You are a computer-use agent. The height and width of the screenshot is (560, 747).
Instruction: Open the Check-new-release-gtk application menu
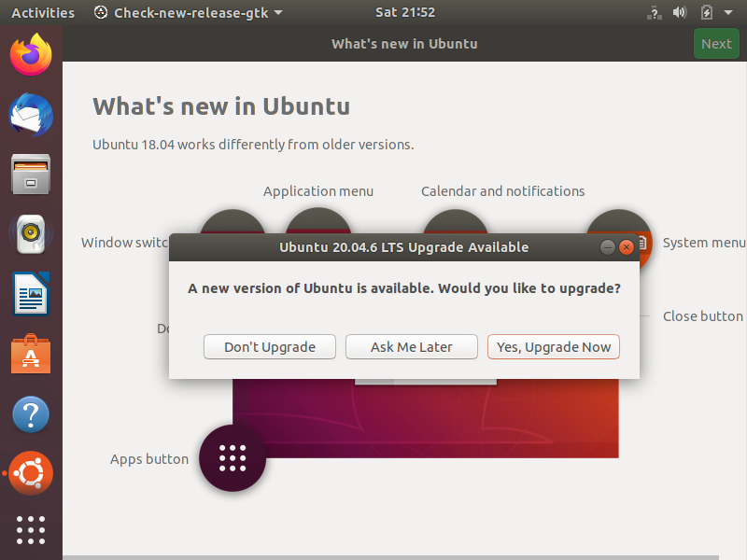pos(189,13)
